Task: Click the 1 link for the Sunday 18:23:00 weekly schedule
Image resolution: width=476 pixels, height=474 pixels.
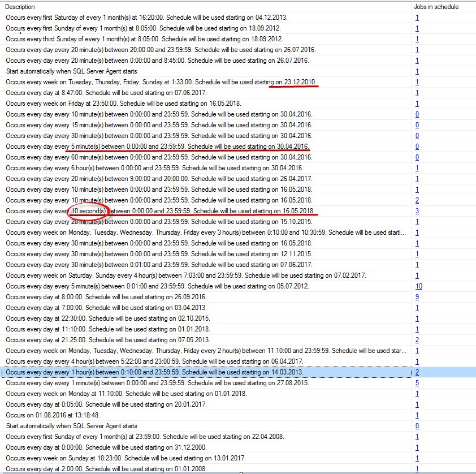Action: pyautogui.click(x=417, y=458)
